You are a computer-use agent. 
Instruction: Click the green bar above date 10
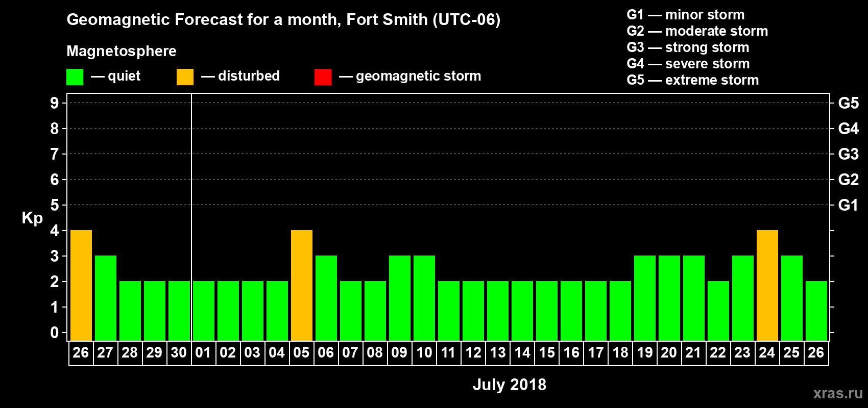(424, 298)
